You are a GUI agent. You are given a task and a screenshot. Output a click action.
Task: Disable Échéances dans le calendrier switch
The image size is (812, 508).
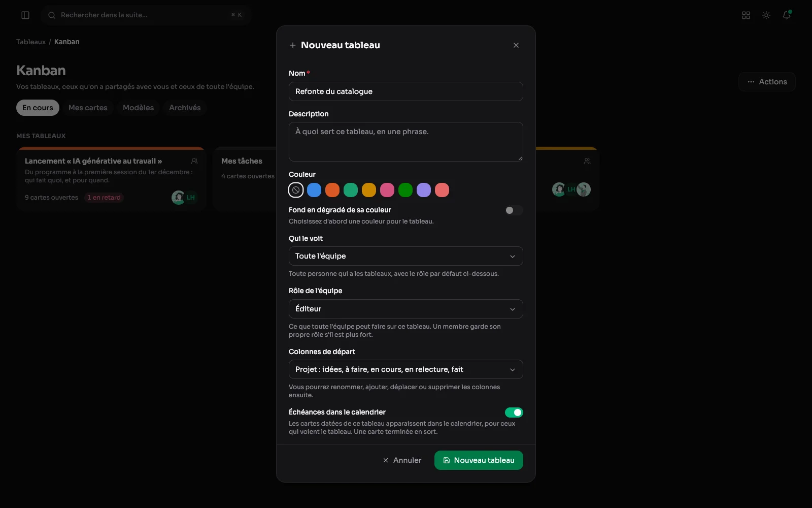pyautogui.click(x=514, y=412)
